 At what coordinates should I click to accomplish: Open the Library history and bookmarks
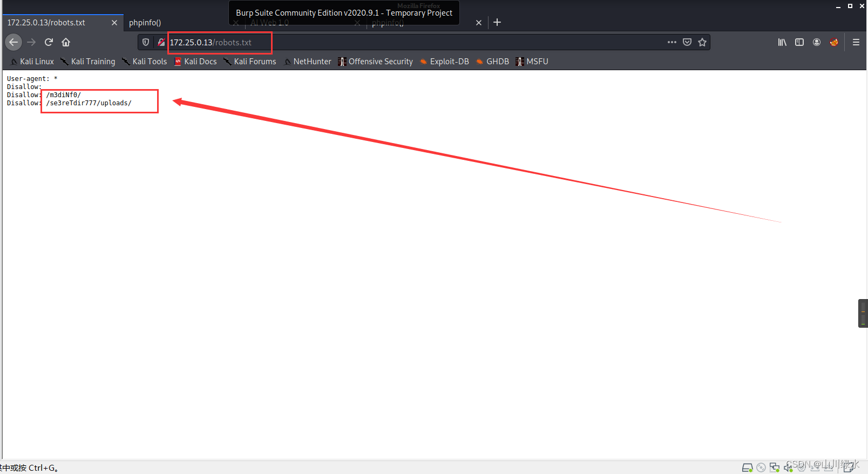[782, 42]
